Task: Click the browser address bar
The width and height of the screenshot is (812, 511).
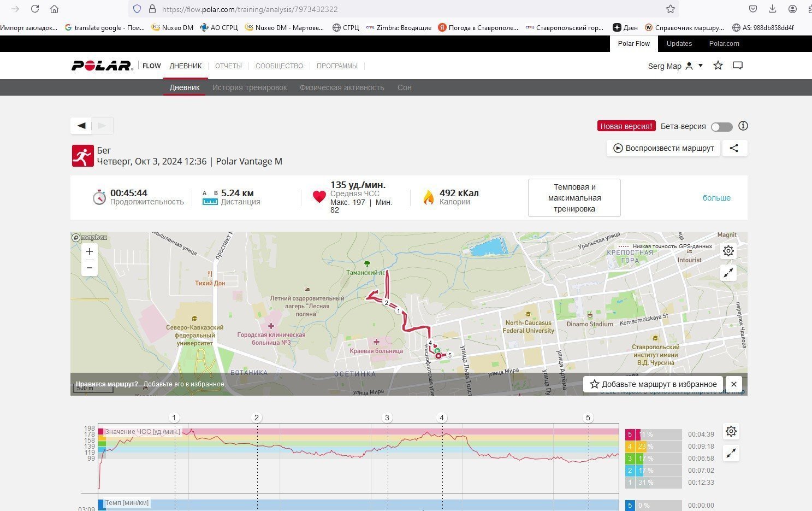Action: [404, 9]
